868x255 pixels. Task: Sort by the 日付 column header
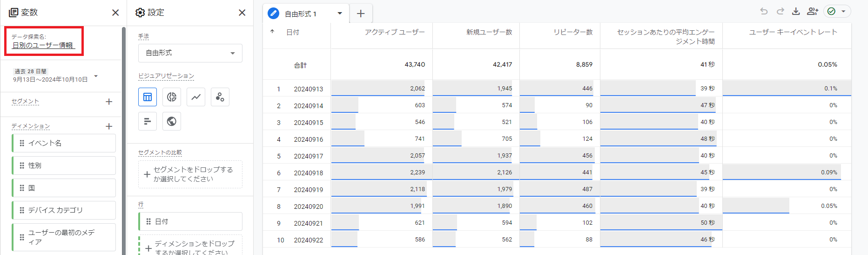(x=293, y=32)
